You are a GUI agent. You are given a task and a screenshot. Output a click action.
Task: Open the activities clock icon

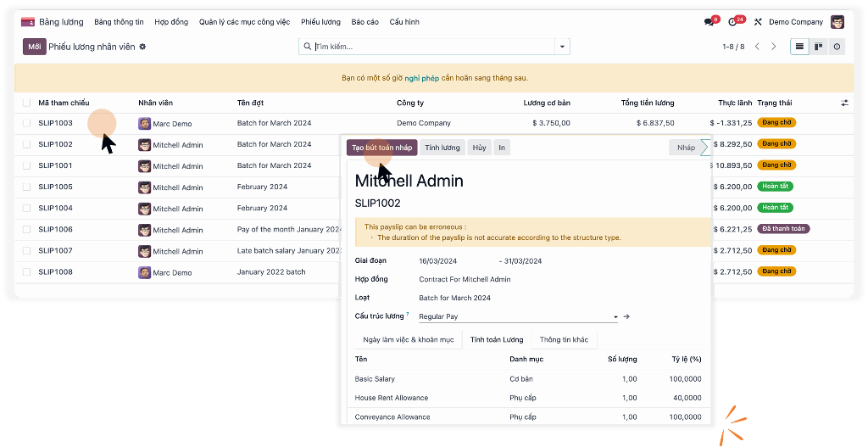tap(733, 22)
